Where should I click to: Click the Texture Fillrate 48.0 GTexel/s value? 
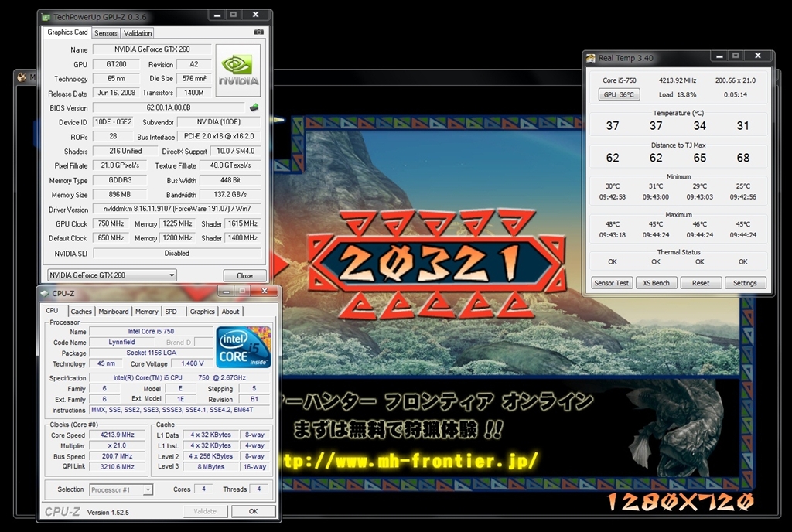230,165
